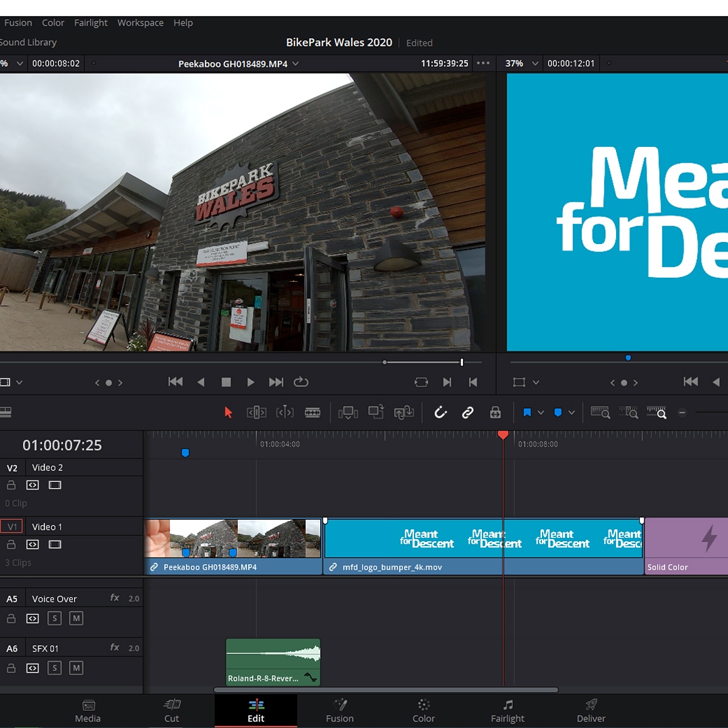Play reverse in the source viewer
Viewport: 728px width, 728px height.
click(201, 382)
